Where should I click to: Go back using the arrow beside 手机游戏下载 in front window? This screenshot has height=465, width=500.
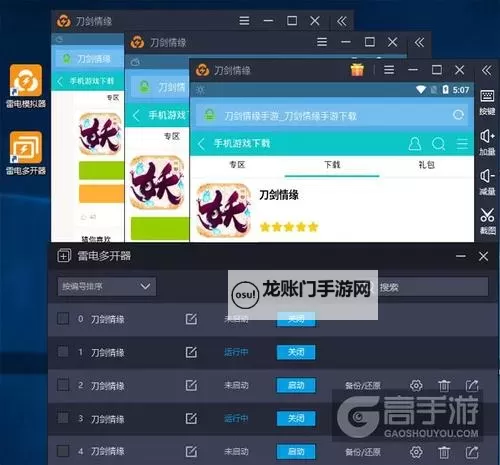(x=201, y=144)
